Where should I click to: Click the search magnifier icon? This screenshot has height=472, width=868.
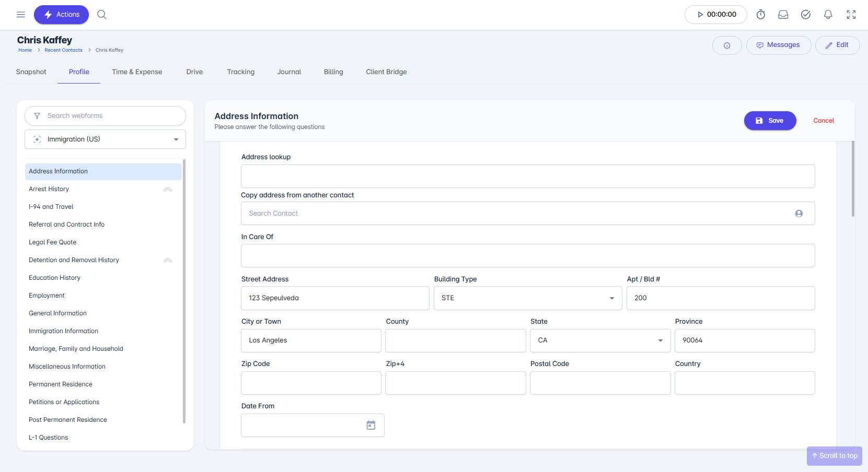coord(102,15)
